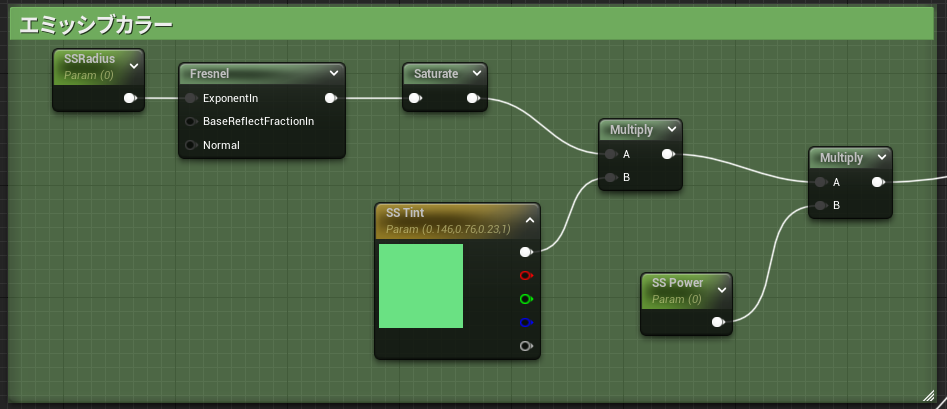Click pin A on Multiply fed by SS Power
Image resolution: width=947 pixels, height=409 pixels.
pyautogui.click(x=821, y=182)
